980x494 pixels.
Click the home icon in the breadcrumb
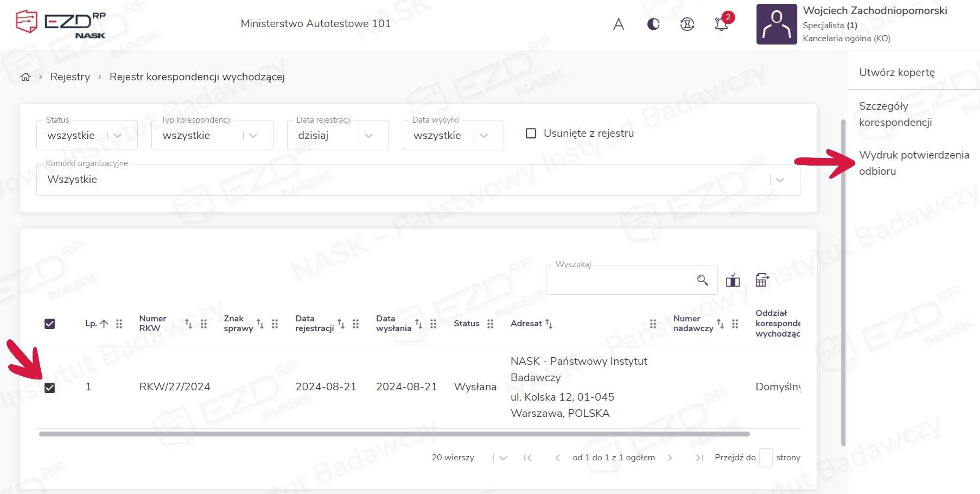point(26,77)
